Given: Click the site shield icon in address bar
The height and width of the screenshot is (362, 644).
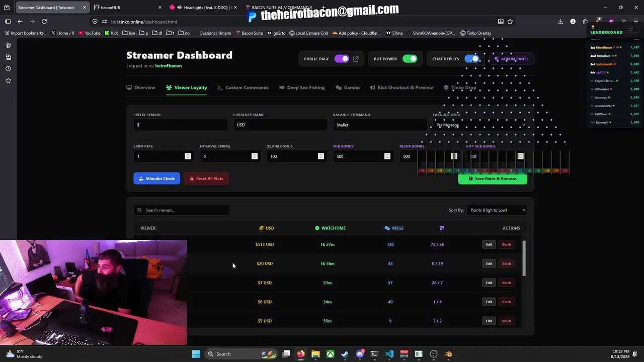Looking at the screenshot, I should coord(95,22).
